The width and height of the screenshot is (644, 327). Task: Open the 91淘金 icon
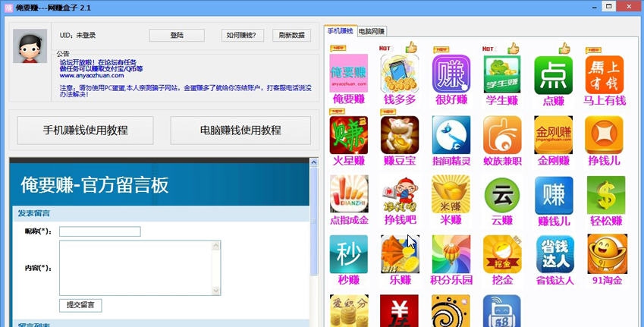pos(607,254)
